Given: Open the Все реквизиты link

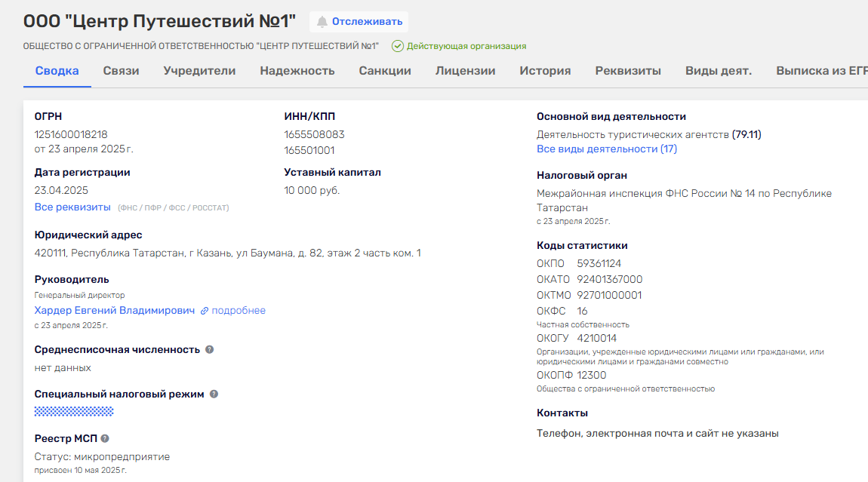Looking at the screenshot, I should (x=72, y=207).
